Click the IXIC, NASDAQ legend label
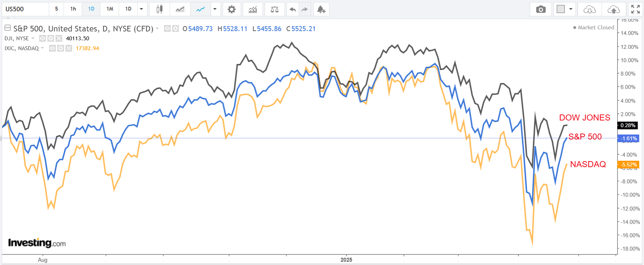This screenshot has width=644, height=265. pos(22,48)
